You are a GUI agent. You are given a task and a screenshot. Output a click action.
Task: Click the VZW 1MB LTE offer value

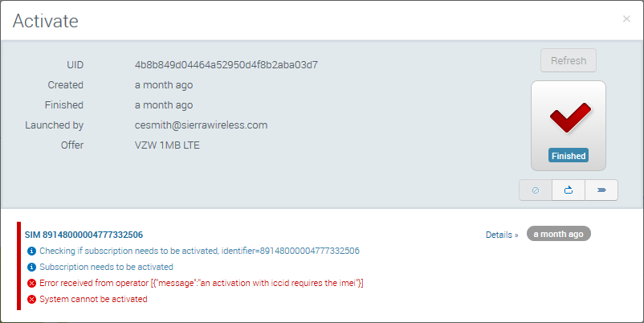pos(167,145)
